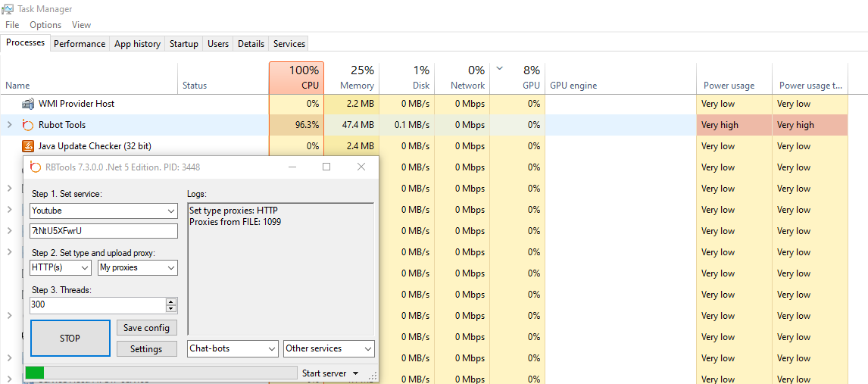Click the green progress bar
Viewport: 868px width, 384px height.
(35, 373)
